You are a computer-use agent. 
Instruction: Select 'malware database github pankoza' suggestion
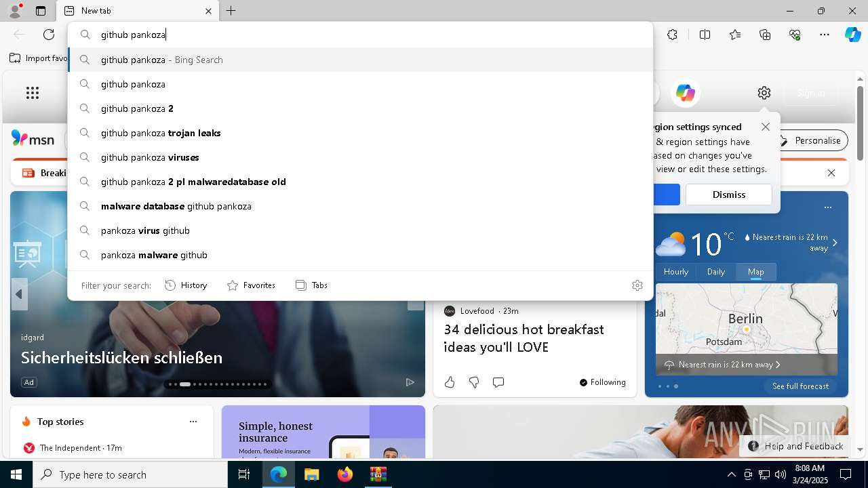click(x=360, y=206)
